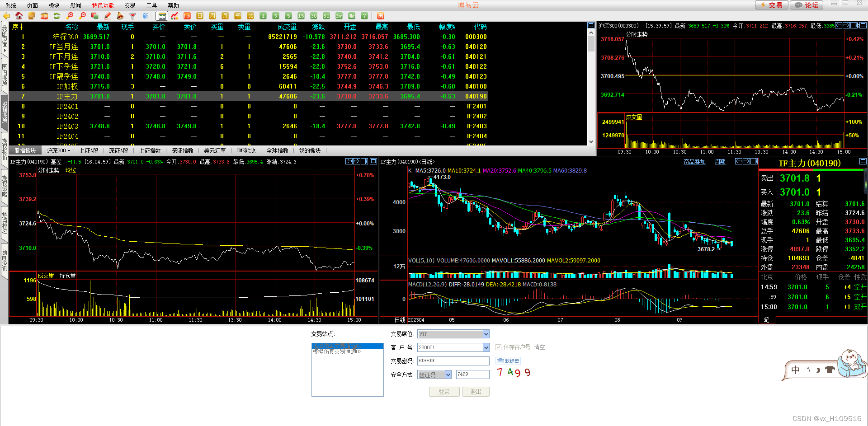Open the 系统 menu
Image resolution: width=868 pixels, height=426 pixels.
pos(11,5)
